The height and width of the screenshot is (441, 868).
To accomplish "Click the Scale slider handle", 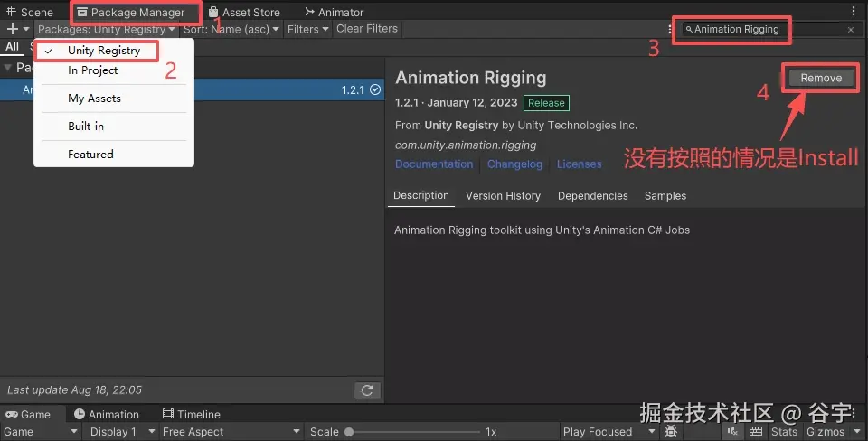I will point(349,432).
